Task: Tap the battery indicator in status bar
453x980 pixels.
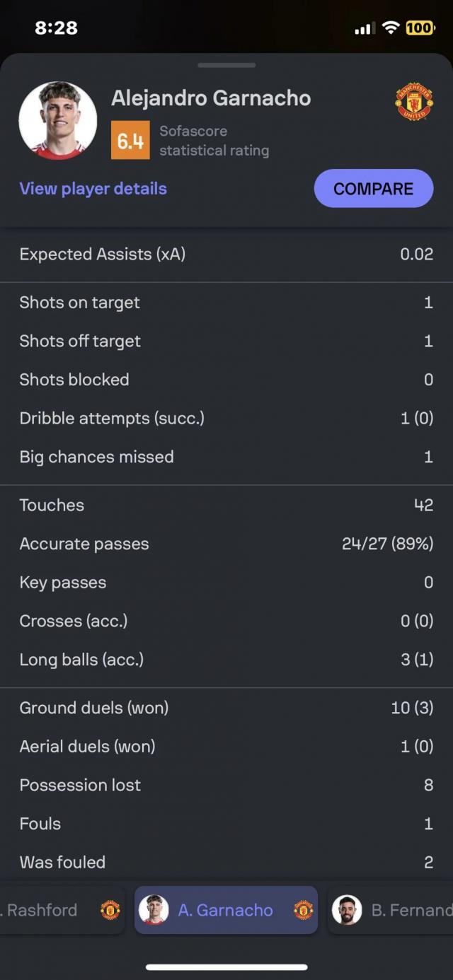Action: (420, 28)
